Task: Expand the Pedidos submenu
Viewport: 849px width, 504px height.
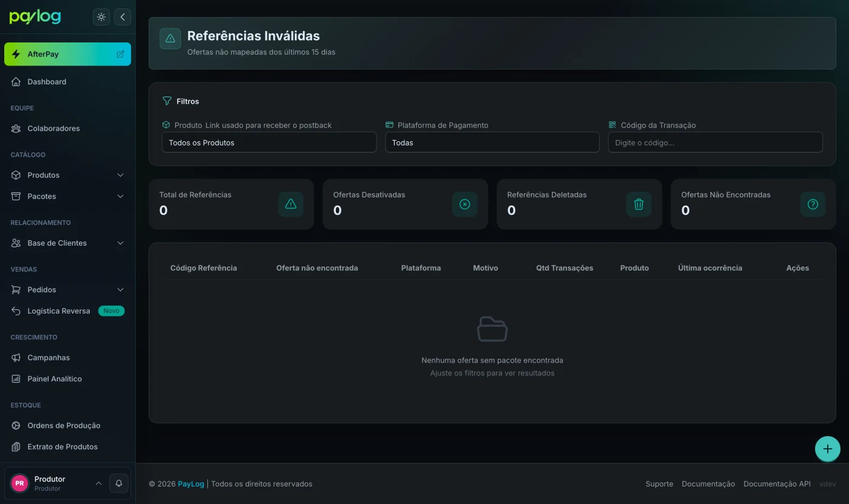Action: point(67,290)
